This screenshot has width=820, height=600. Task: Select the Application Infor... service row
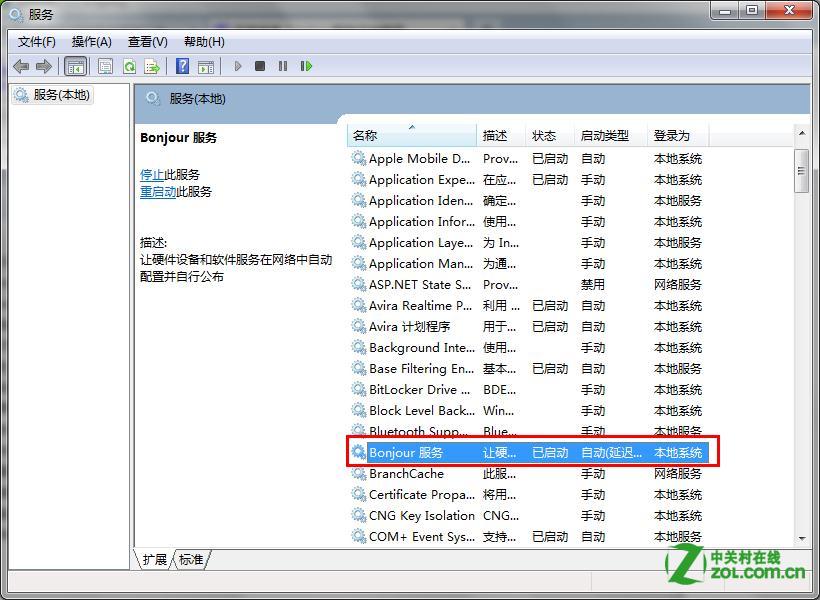pyautogui.click(x=528, y=222)
